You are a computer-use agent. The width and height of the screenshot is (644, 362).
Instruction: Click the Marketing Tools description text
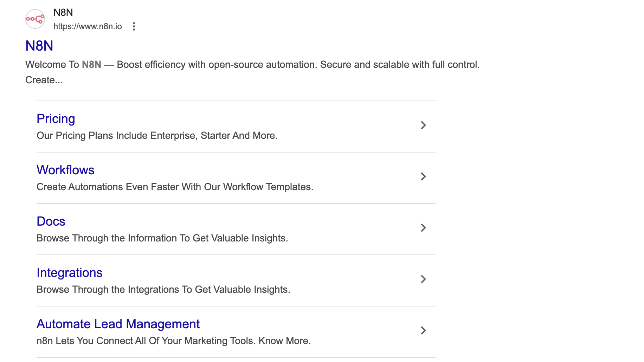[174, 341]
